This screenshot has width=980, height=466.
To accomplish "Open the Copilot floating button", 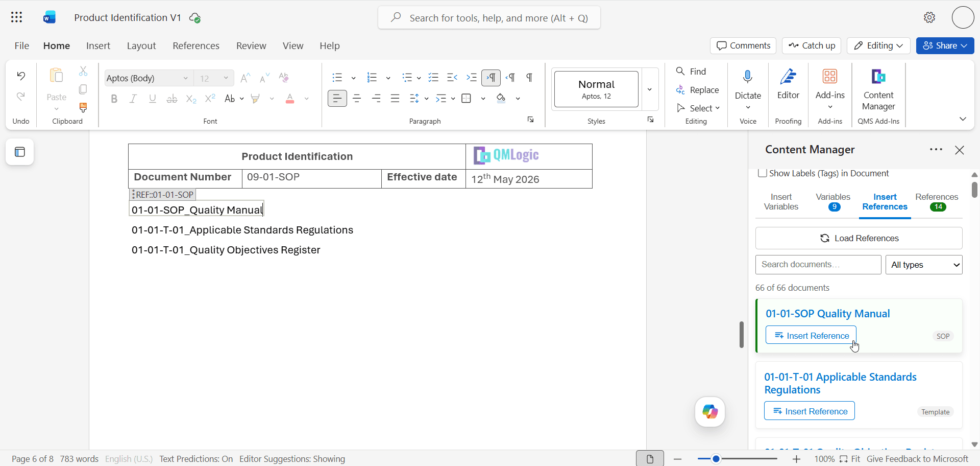I will pos(710,411).
